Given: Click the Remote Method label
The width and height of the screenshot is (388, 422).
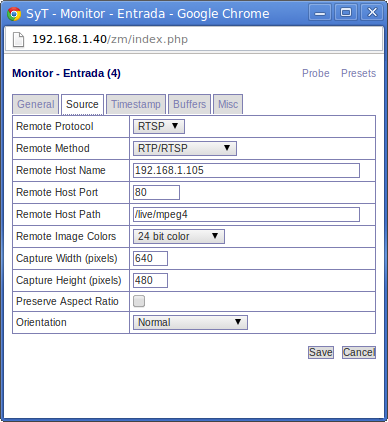Looking at the screenshot, I should click(x=53, y=148).
